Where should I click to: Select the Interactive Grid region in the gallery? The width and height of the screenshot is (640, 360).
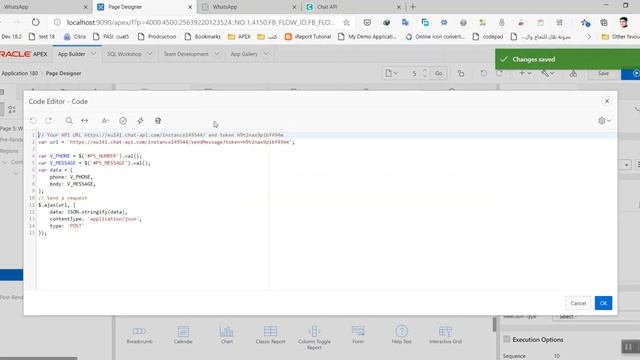pos(445,335)
